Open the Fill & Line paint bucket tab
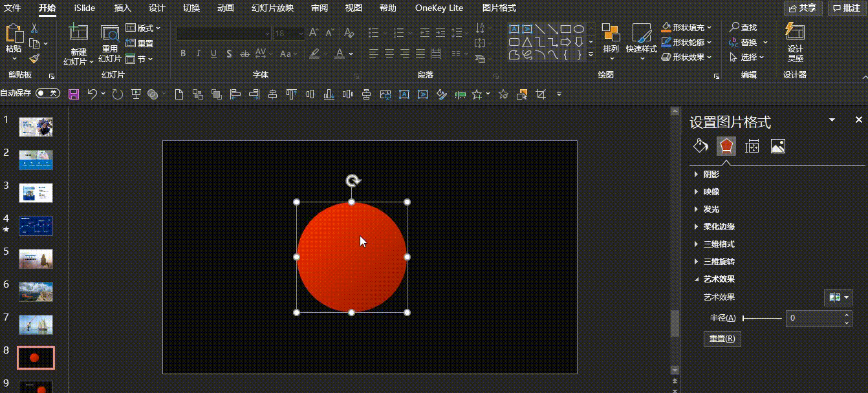 pyautogui.click(x=700, y=146)
